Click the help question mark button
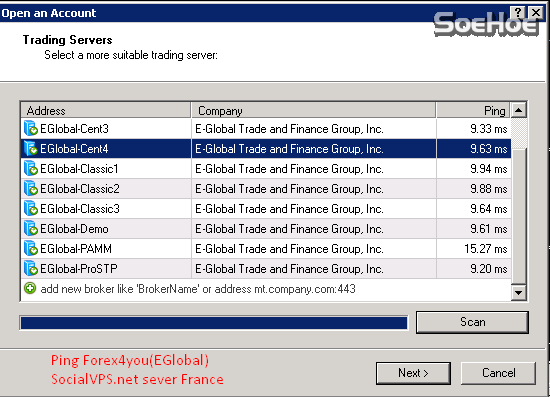This screenshot has width=550, height=397. coord(518,13)
